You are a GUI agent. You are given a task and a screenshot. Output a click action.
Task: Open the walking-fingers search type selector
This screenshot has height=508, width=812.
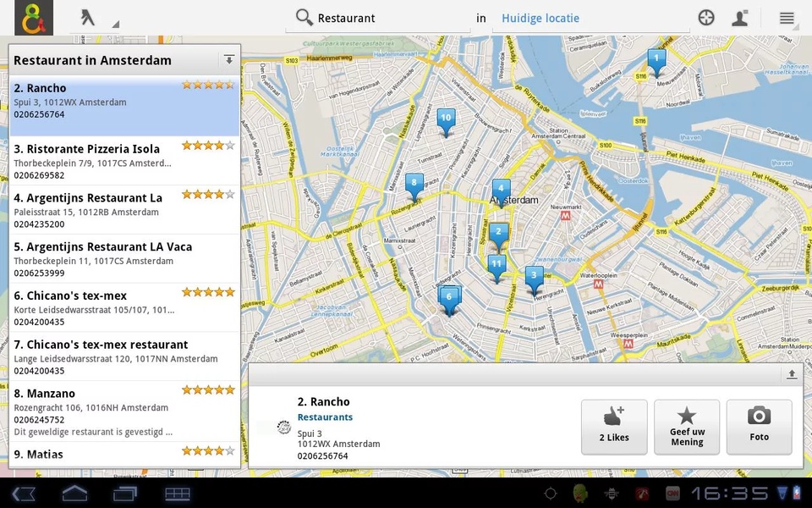click(94, 18)
